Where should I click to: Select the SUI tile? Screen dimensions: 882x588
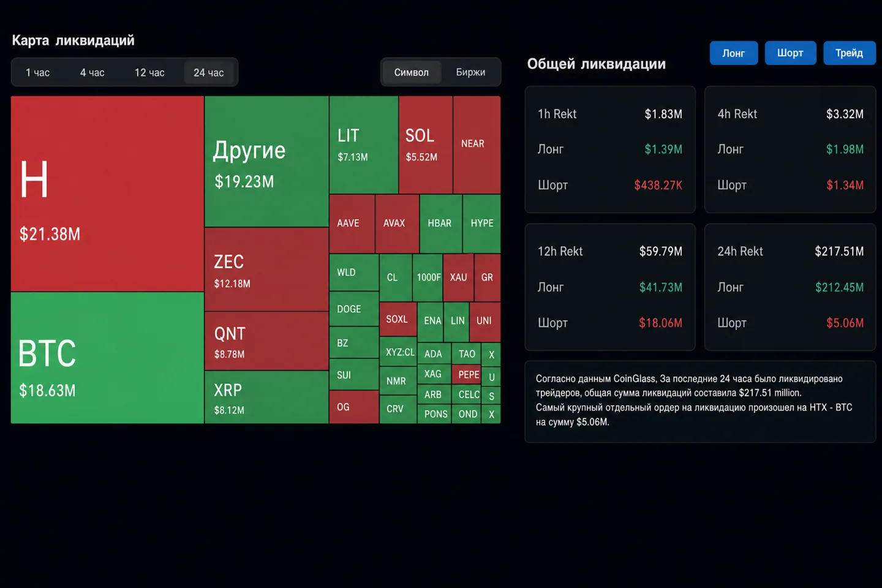[354, 375]
